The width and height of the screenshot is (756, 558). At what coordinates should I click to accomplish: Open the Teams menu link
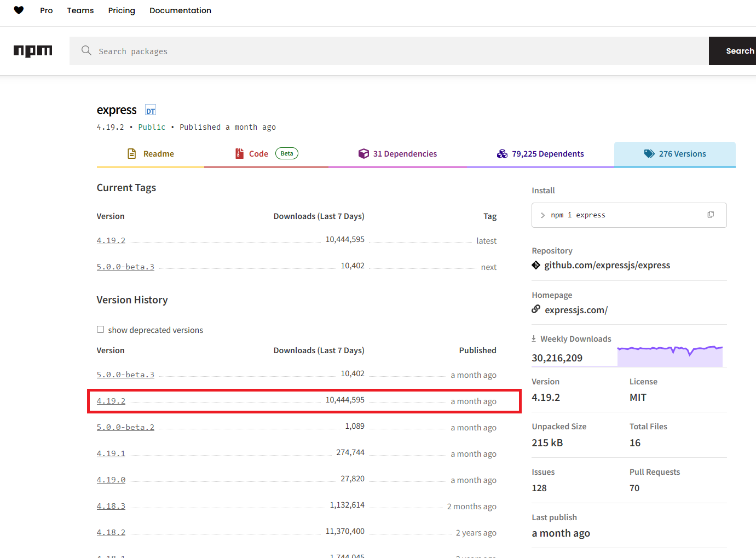click(80, 10)
